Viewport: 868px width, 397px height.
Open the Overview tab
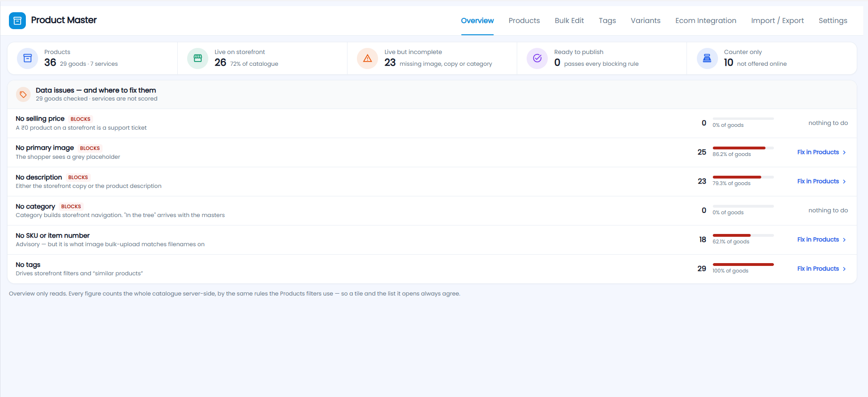pos(477,21)
